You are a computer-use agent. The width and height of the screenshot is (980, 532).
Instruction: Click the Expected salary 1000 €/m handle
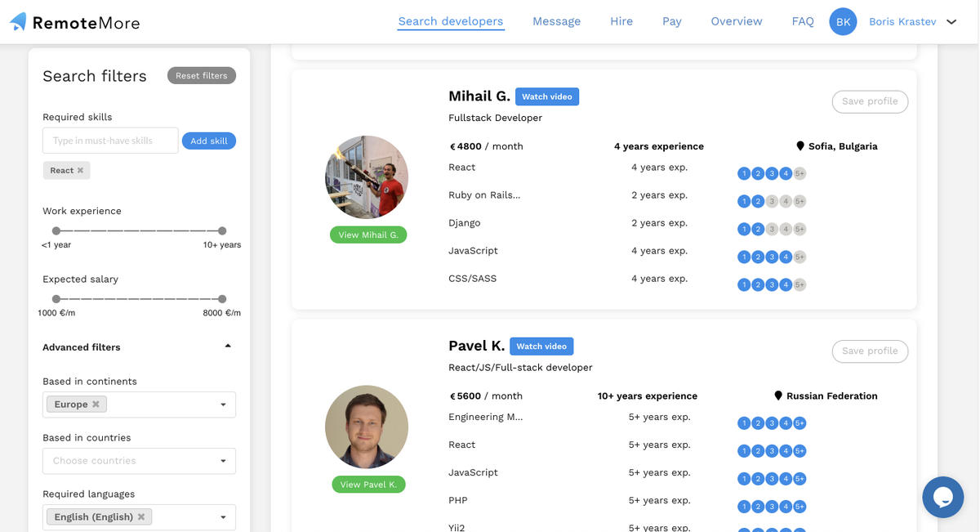[x=56, y=299]
